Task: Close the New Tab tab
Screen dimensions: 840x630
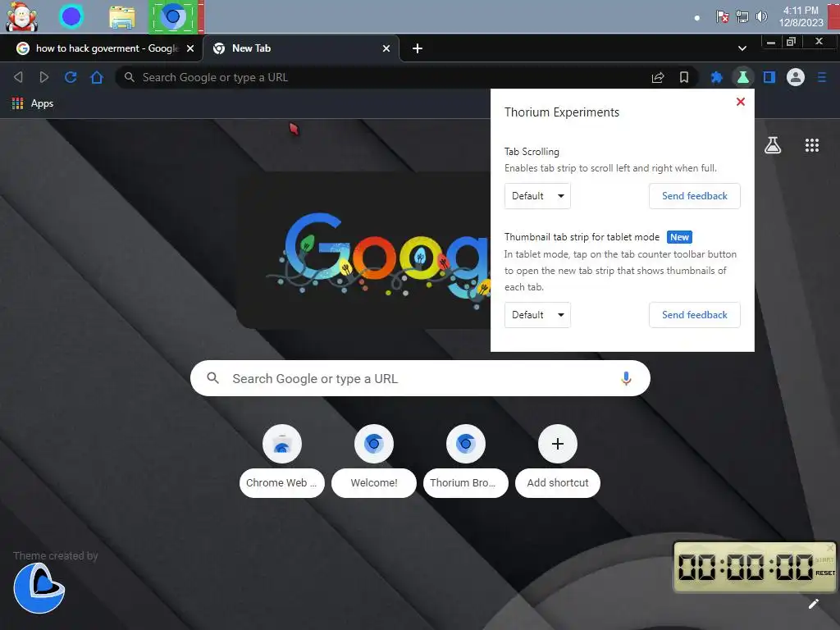Action: pos(386,48)
